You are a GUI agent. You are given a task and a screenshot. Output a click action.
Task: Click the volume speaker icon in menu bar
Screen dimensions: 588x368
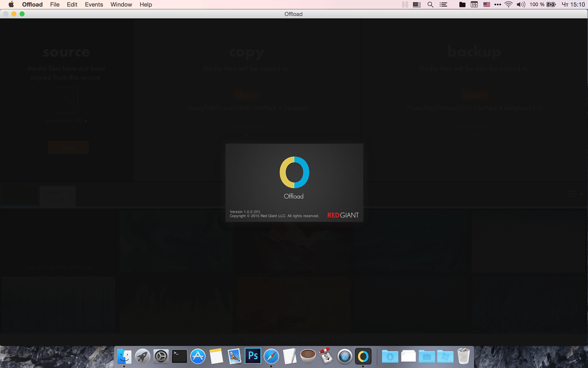521,4
